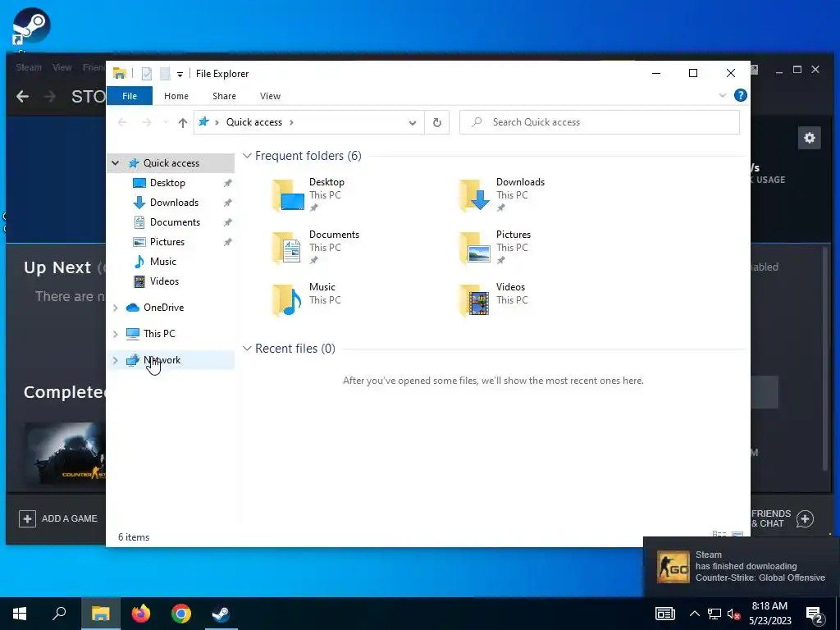Select Music in the navigation pane
Image resolution: width=840 pixels, height=630 pixels.
[163, 262]
